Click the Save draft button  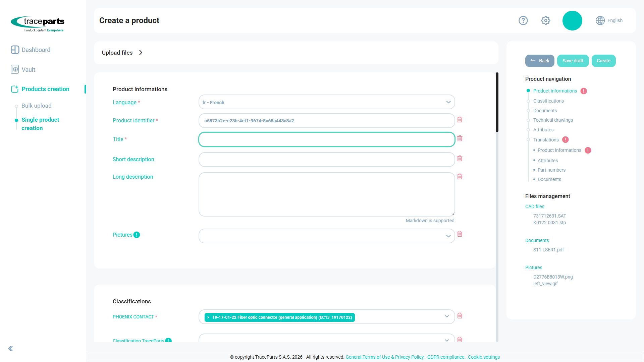(x=573, y=61)
